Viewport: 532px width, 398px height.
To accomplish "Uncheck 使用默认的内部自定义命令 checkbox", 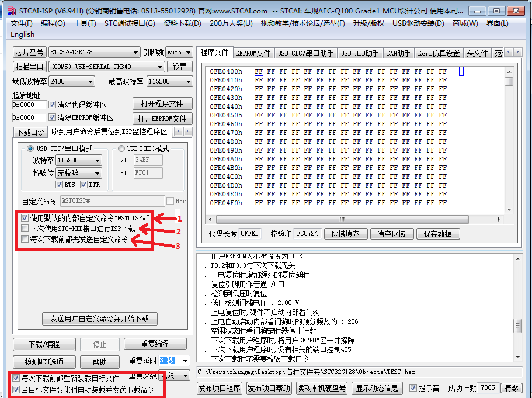I will point(25,217).
